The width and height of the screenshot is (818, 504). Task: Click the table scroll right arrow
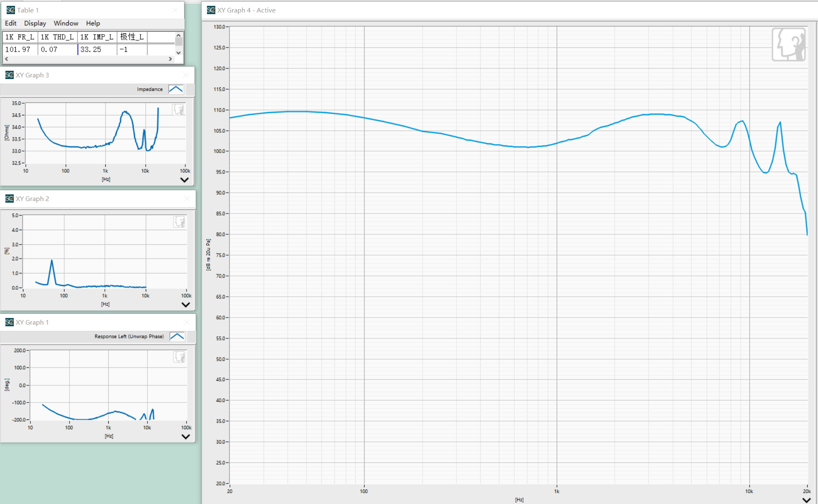point(170,59)
